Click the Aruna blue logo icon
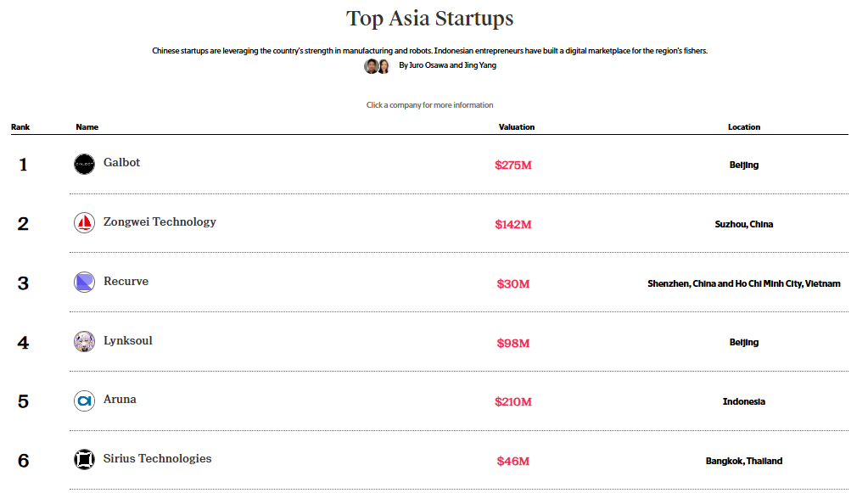This screenshot has height=493, width=868. tap(84, 401)
